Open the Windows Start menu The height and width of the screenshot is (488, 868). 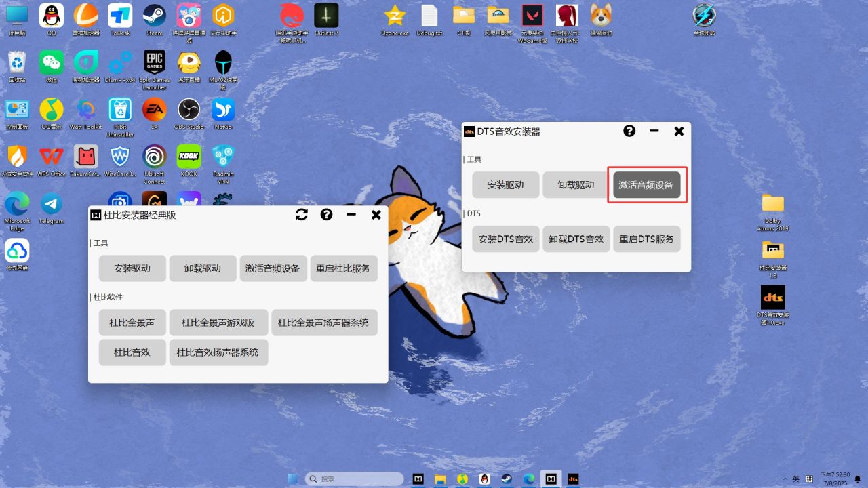[293, 479]
